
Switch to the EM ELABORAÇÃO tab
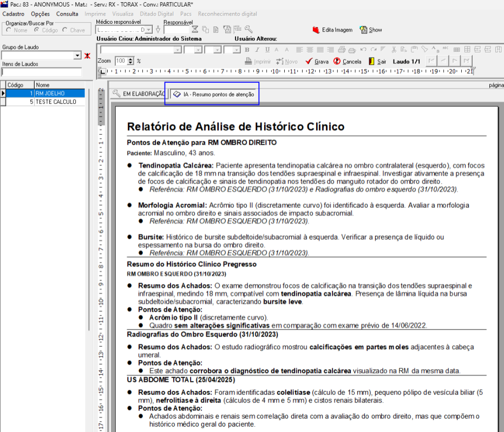coord(138,94)
